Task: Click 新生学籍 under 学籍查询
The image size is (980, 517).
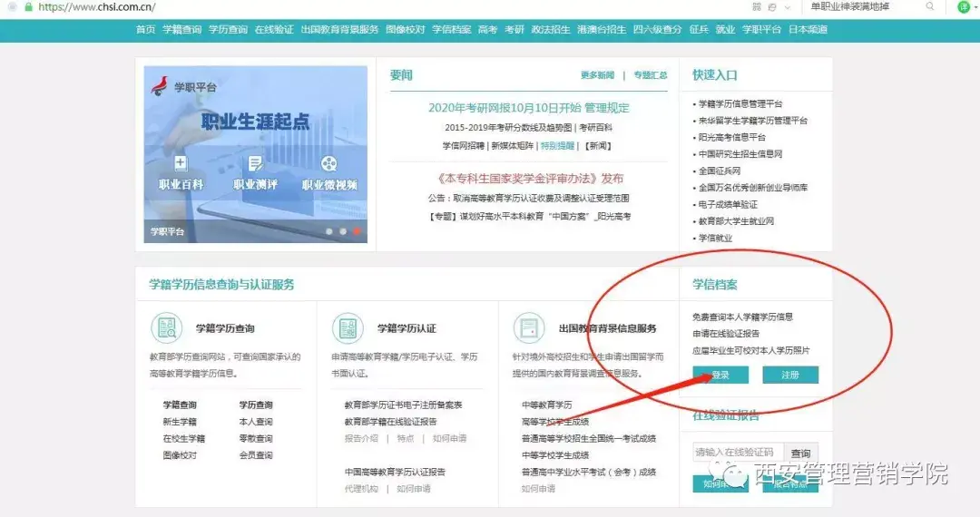Action: tap(180, 422)
